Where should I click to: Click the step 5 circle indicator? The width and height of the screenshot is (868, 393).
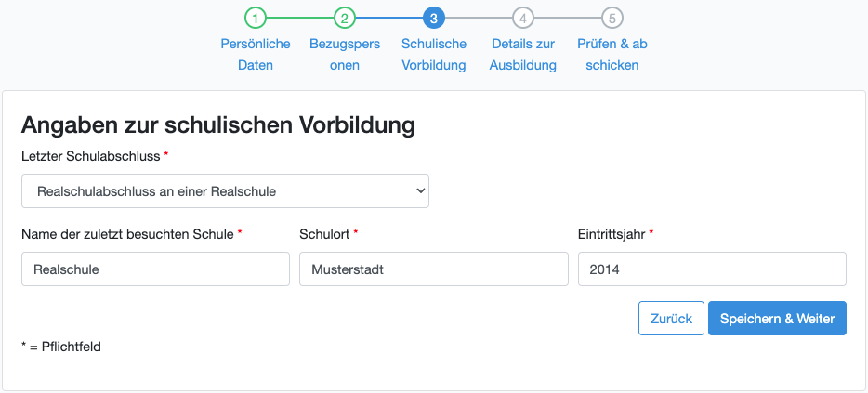click(x=612, y=18)
